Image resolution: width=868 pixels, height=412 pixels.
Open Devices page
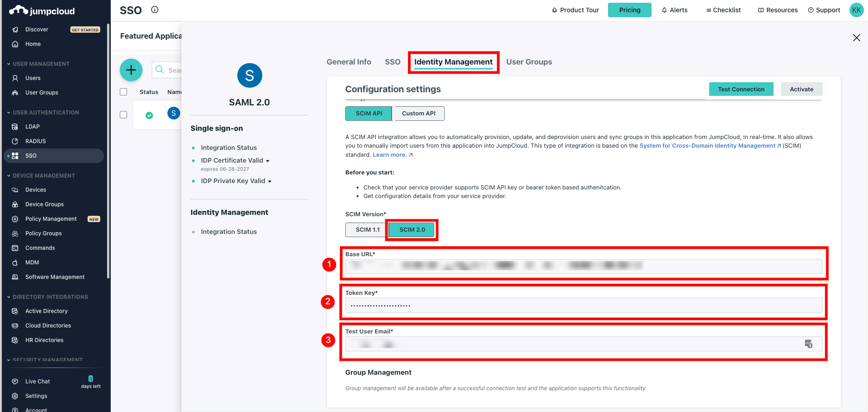coord(36,190)
